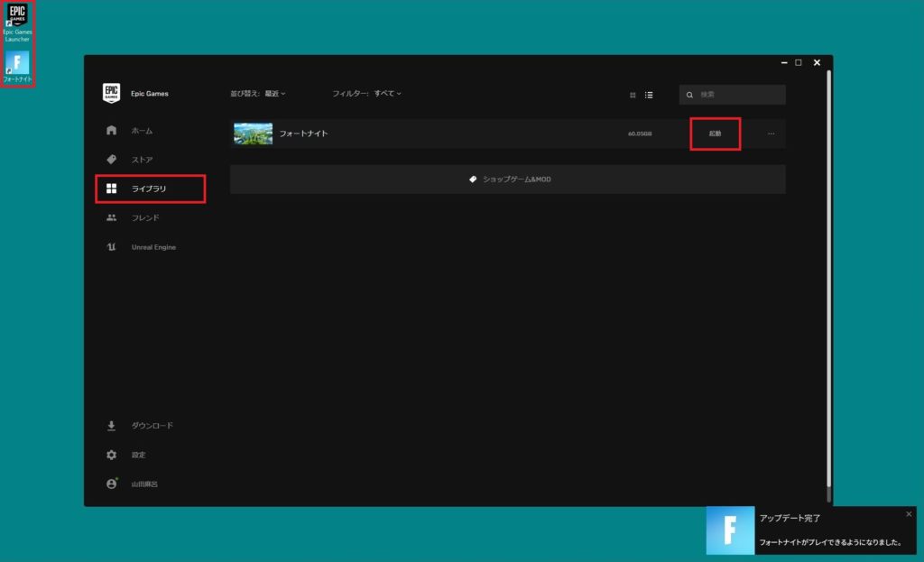Screen dimensions: 924x562
Task: Click the Fortnite game thumbnail
Action: [253, 134]
